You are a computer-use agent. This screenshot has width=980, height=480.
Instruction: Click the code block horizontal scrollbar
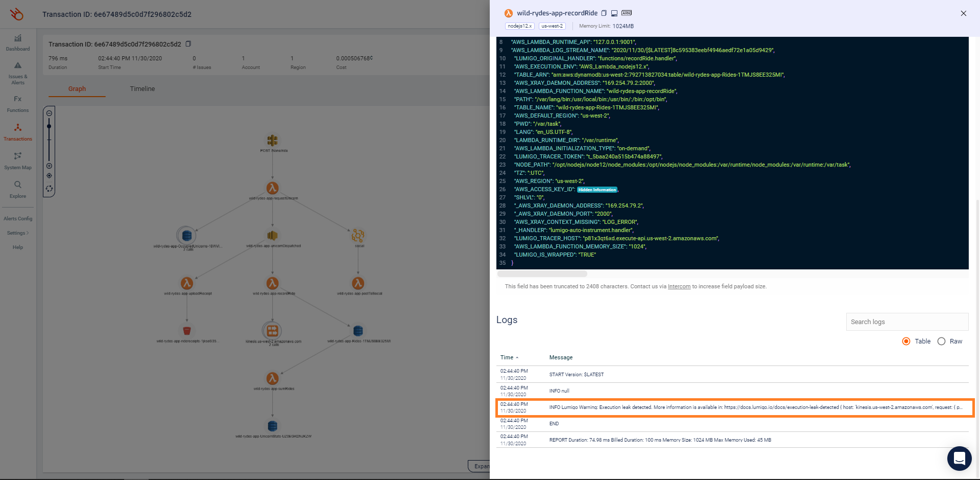coord(542,274)
